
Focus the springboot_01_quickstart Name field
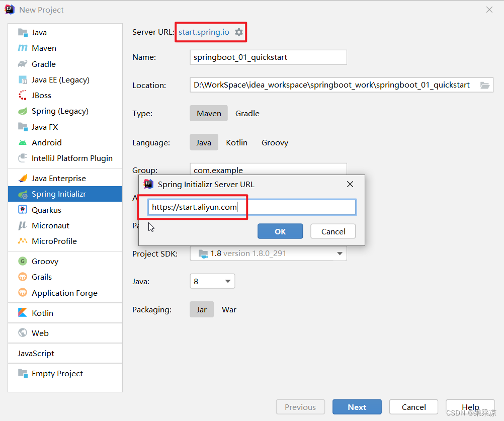pos(268,57)
